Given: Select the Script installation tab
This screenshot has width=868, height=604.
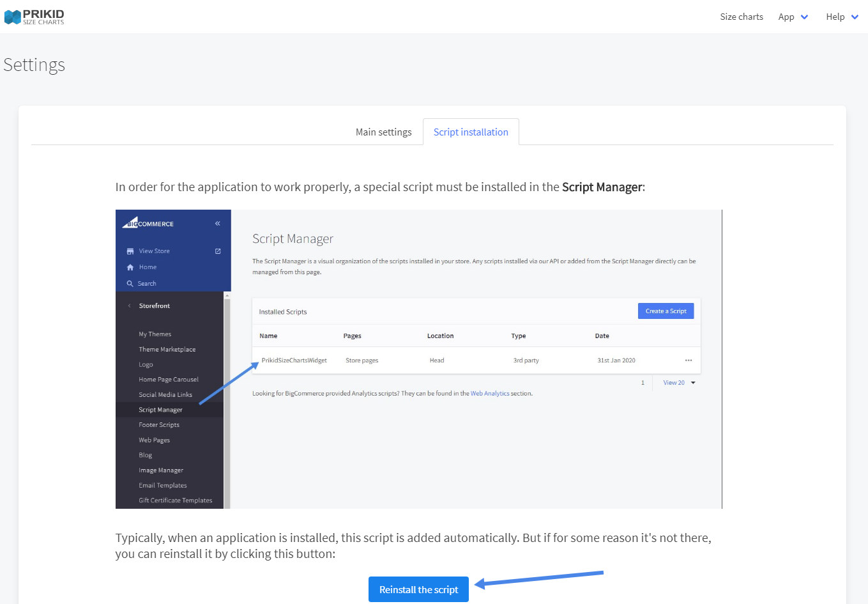Looking at the screenshot, I should point(471,132).
